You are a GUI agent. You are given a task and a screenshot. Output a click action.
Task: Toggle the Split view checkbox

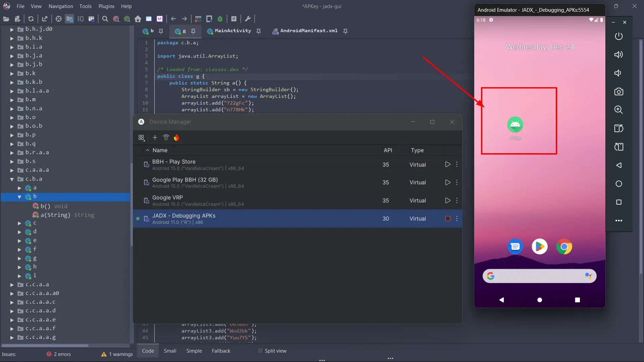click(260, 351)
